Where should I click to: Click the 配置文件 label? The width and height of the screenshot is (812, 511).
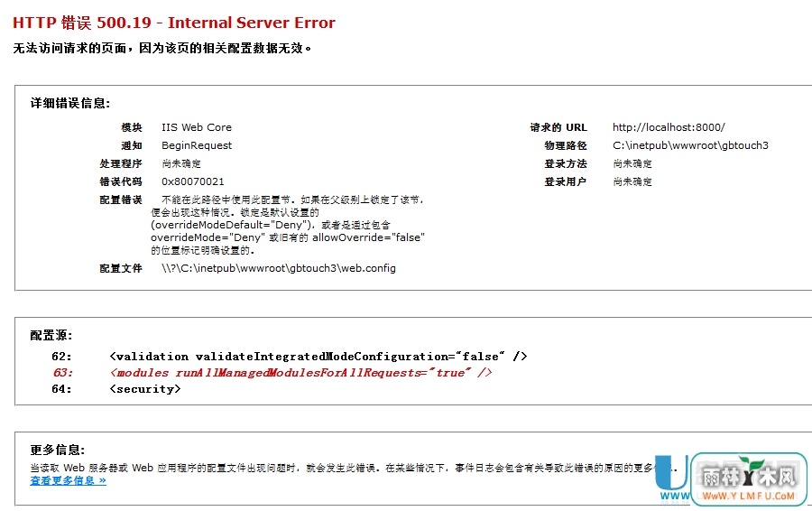click(121, 268)
